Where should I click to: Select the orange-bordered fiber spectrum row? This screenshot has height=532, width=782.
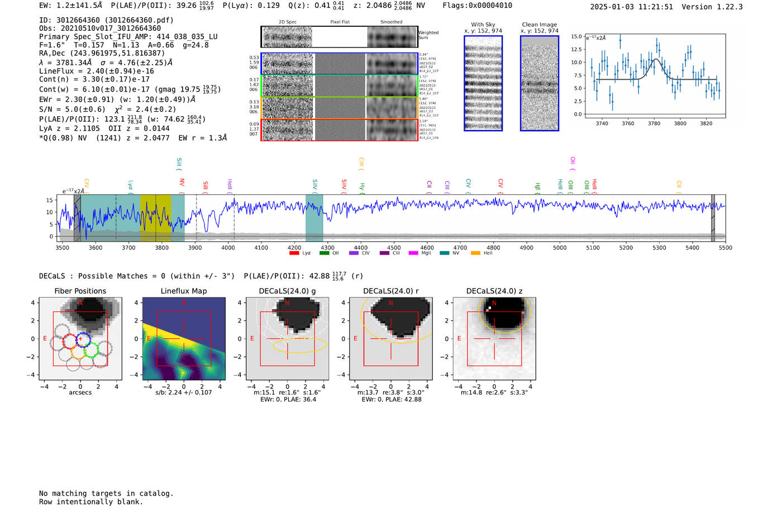339,108
